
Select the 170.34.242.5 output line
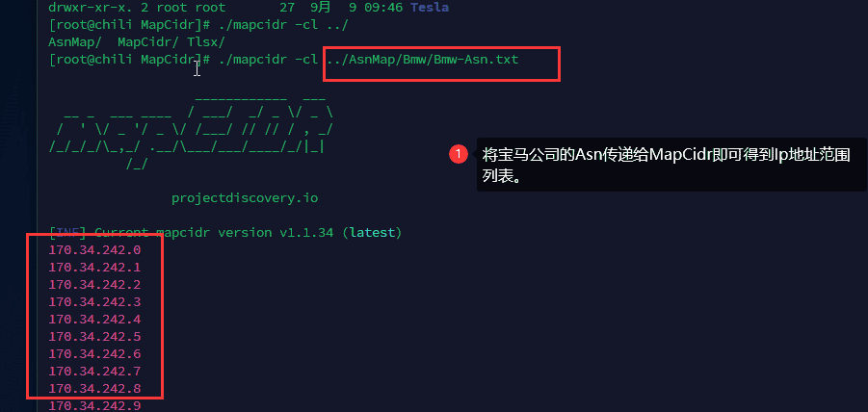point(94,337)
